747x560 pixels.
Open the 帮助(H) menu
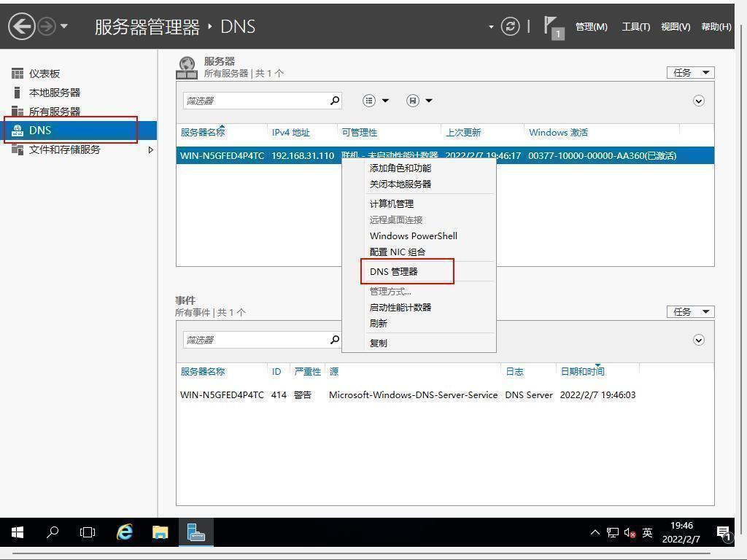click(716, 27)
